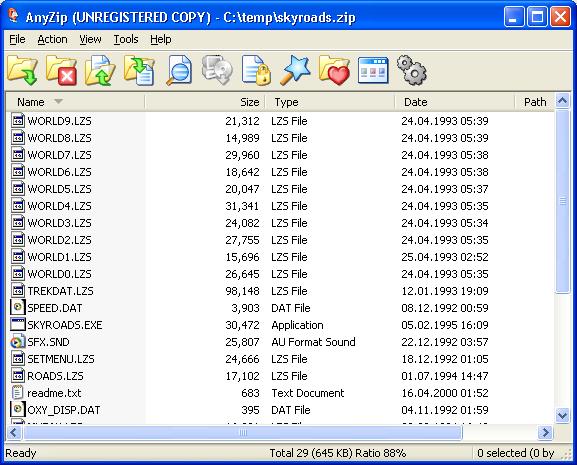
Task: Sort by the Size column header
Action: click(x=205, y=102)
